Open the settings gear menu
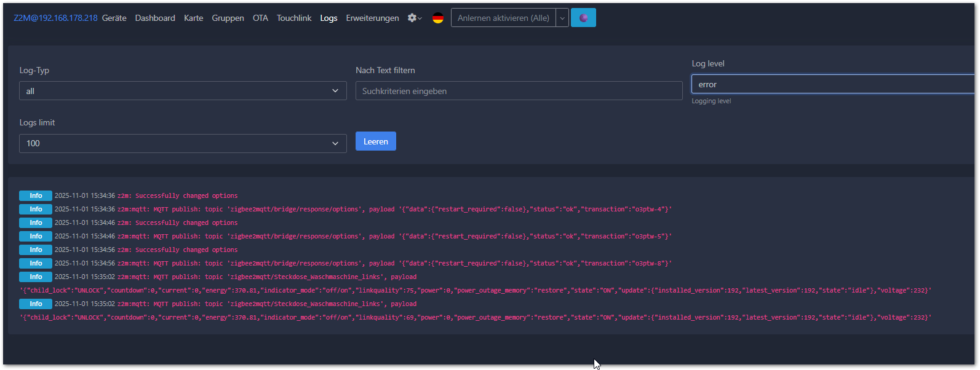The width and height of the screenshot is (980, 370). point(415,18)
